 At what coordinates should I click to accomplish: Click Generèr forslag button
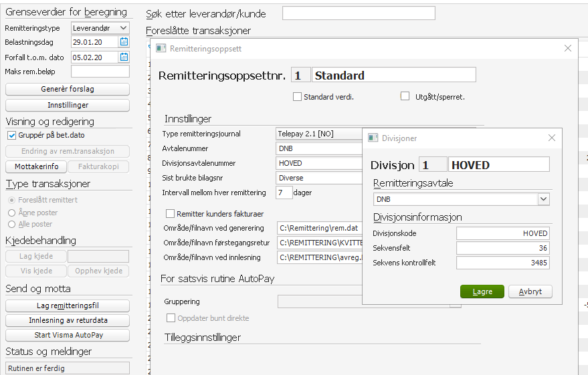(x=68, y=89)
